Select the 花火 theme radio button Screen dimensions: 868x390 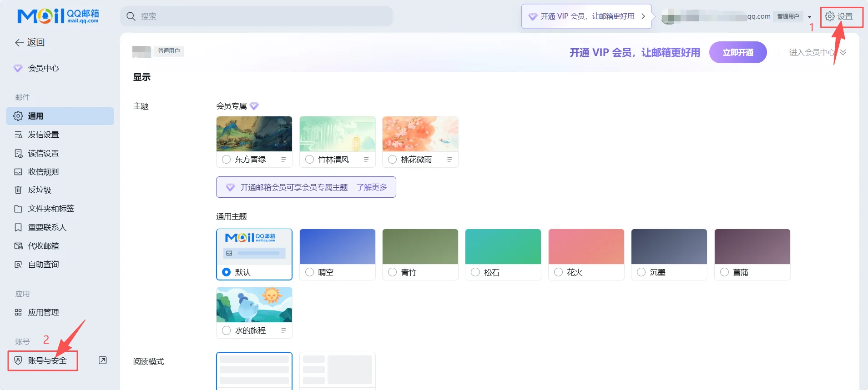pyautogui.click(x=558, y=272)
